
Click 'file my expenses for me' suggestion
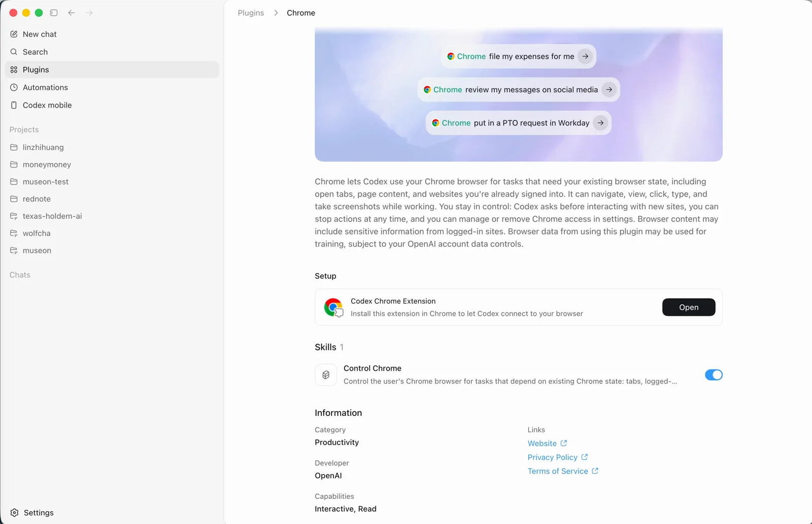tap(518, 56)
